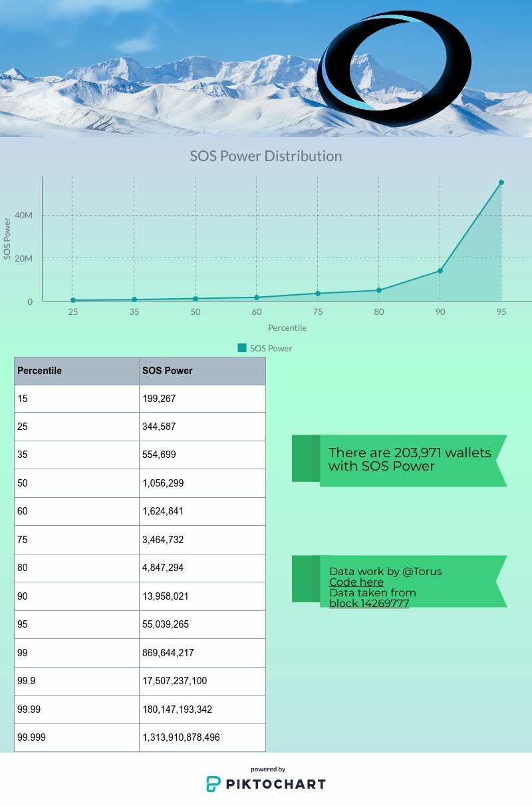Viewport: 532px width, 806px height.
Task: Open the 'Code here' link
Action: pos(356,582)
